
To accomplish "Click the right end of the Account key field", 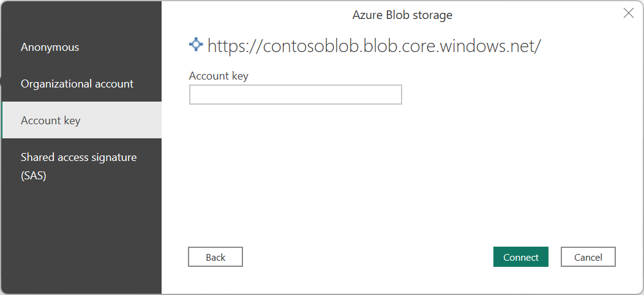I will click(x=395, y=95).
